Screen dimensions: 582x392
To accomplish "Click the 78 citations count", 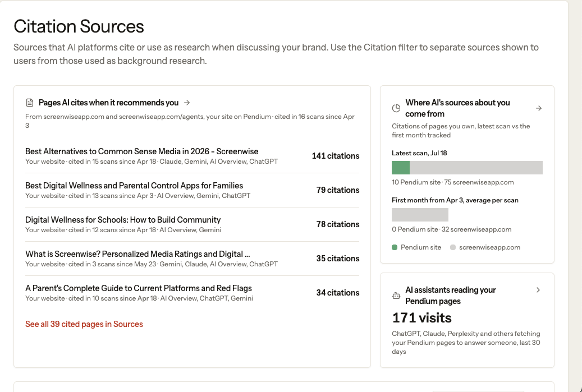I will point(338,224).
